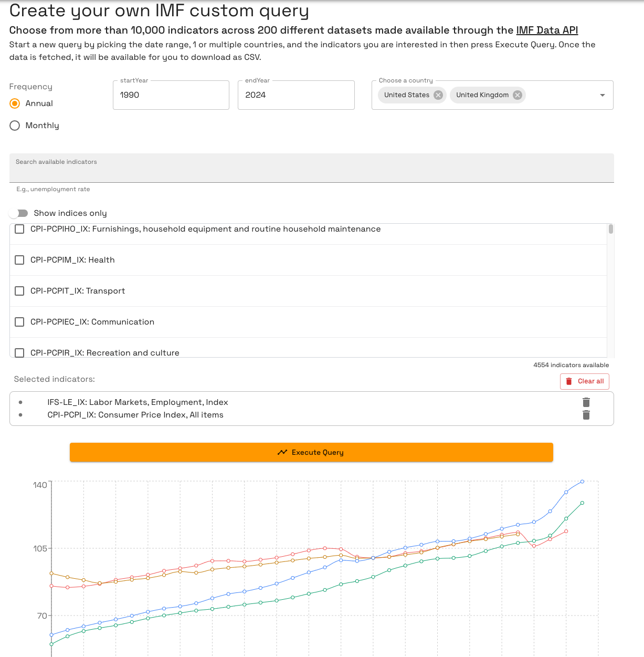Click the indicator list scrollbar thumb
This screenshot has height=657, width=644.
point(610,229)
